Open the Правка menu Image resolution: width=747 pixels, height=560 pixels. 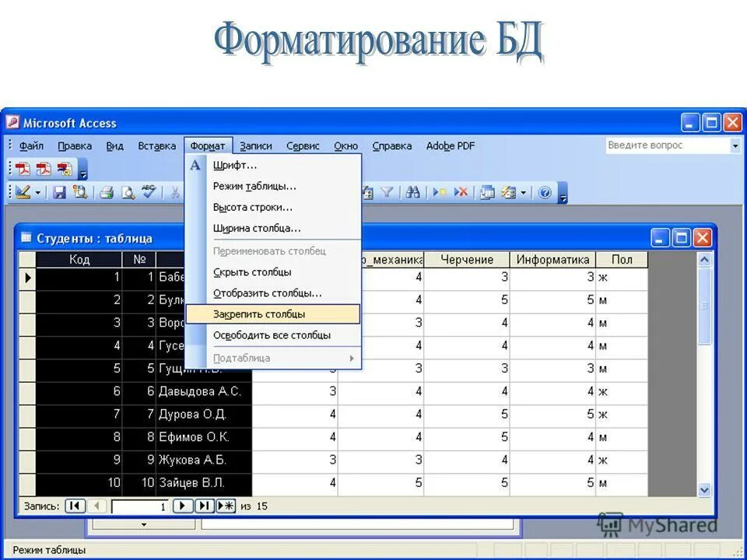pyautogui.click(x=75, y=145)
